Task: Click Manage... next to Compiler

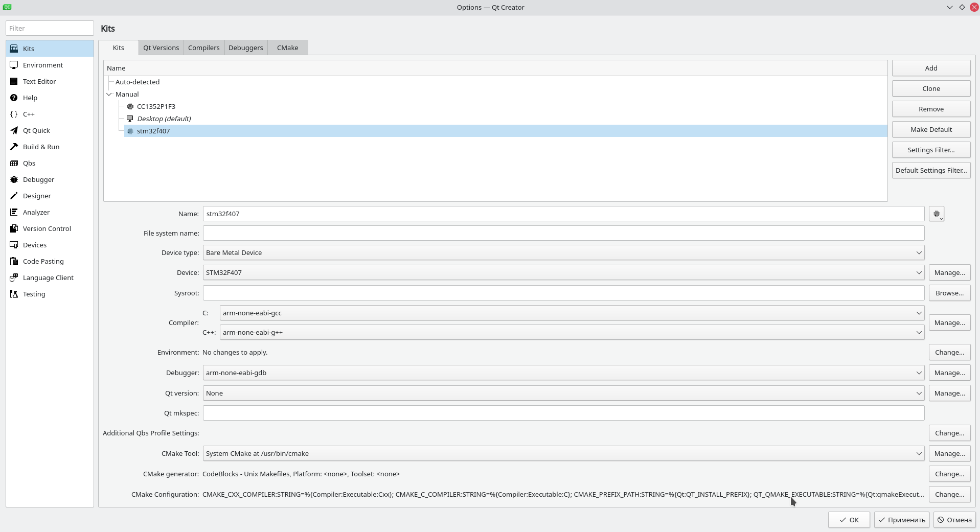Action: [x=949, y=322]
